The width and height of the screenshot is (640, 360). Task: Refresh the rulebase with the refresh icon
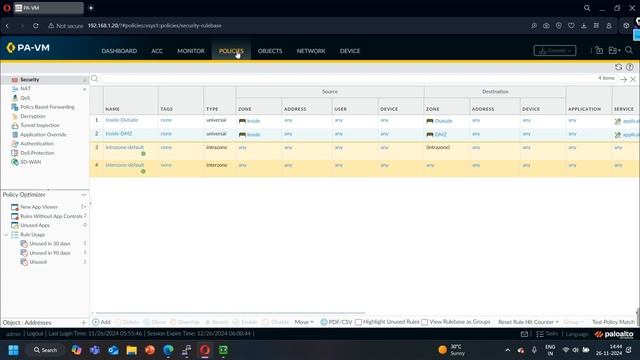coord(618,67)
